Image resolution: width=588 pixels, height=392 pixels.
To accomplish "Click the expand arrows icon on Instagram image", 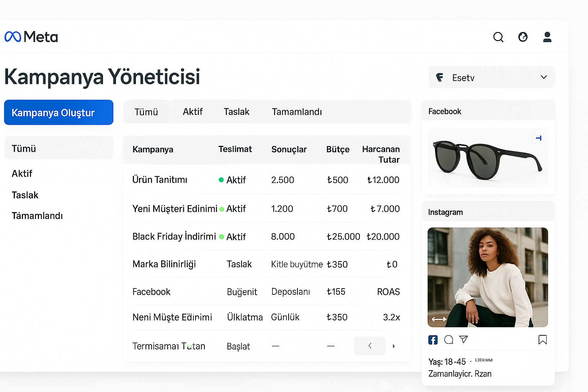I will [439, 319].
